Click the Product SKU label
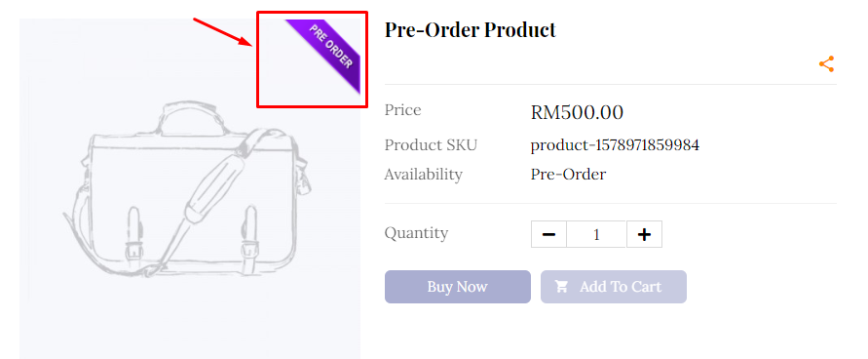 pyautogui.click(x=431, y=145)
